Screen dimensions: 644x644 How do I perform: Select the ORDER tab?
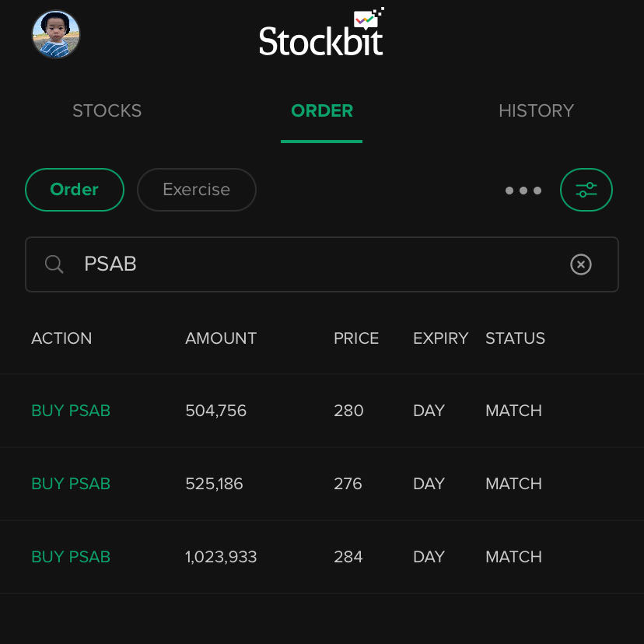(x=321, y=110)
